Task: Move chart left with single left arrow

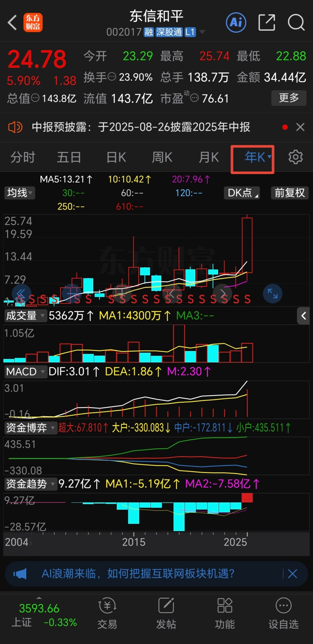Action: click(172, 294)
